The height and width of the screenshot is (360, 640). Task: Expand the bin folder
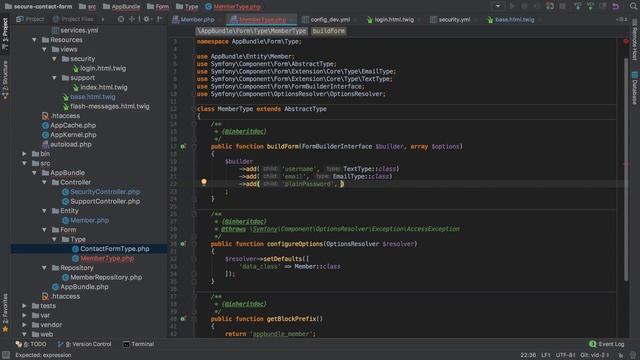point(24,154)
